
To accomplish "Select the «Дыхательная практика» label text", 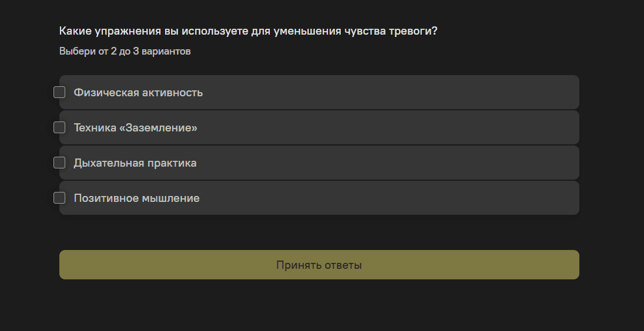I will [135, 163].
